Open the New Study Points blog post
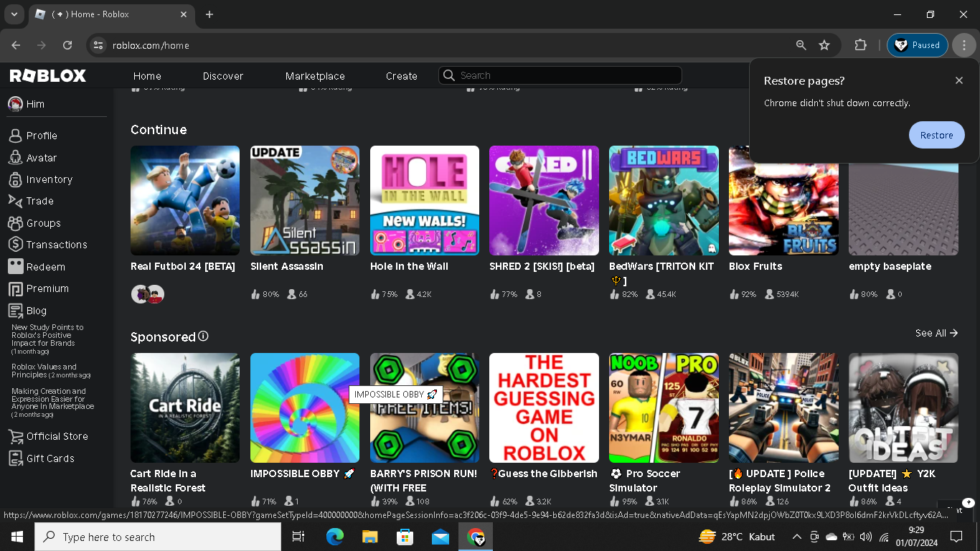 coord(47,339)
